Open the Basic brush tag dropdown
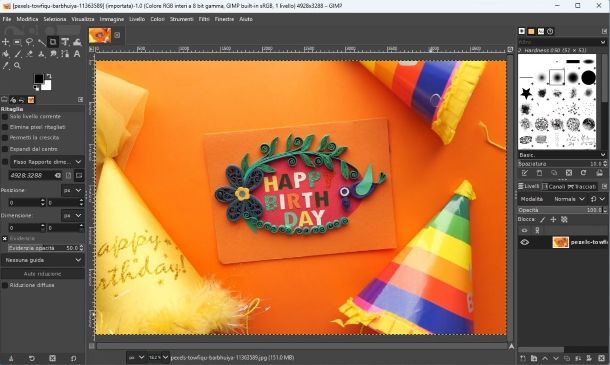This screenshot has width=610, height=365. pyautogui.click(x=562, y=155)
